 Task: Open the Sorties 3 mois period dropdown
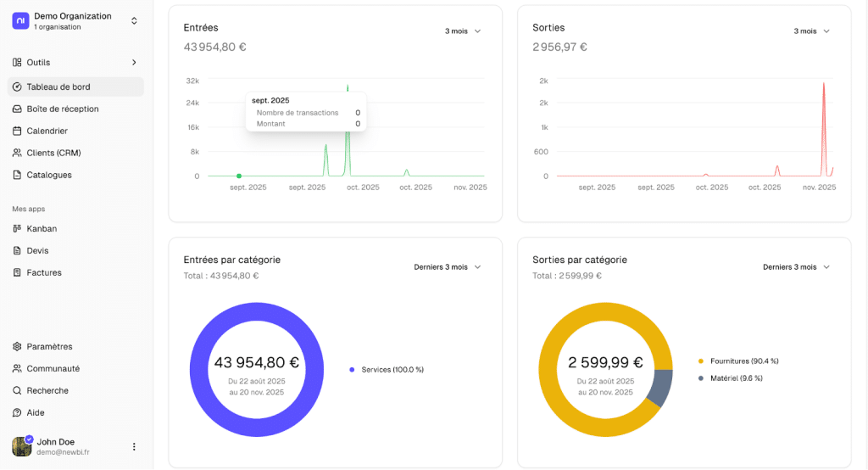[x=811, y=31]
